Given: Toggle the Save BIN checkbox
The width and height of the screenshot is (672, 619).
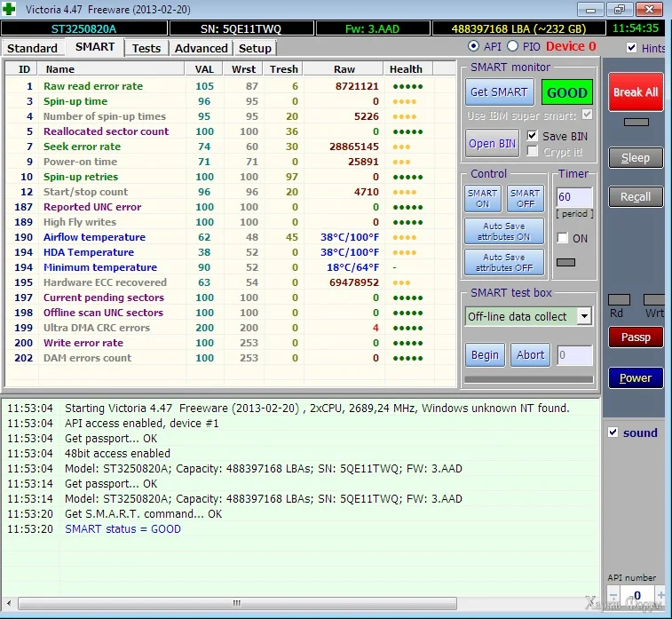Looking at the screenshot, I should point(532,136).
